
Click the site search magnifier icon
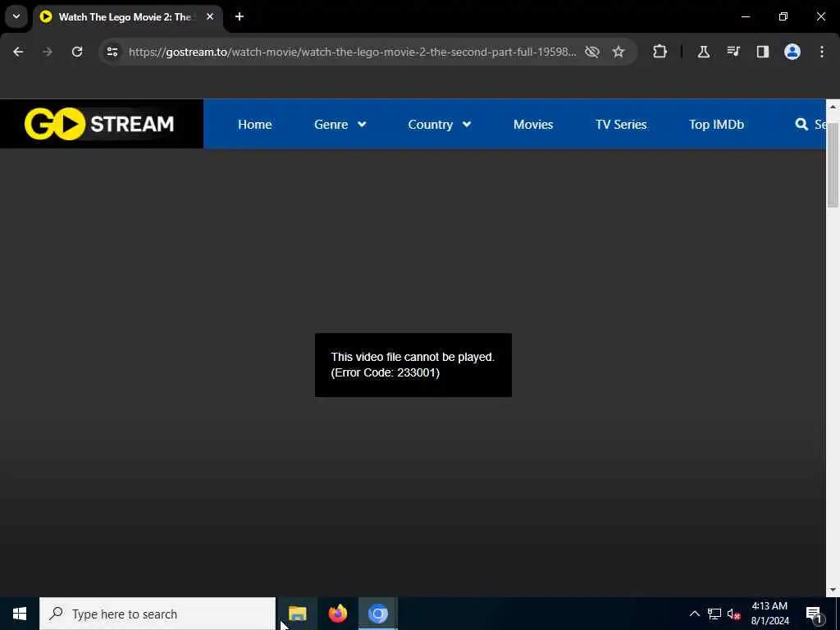pyautogui.click(x=801, y=125)
